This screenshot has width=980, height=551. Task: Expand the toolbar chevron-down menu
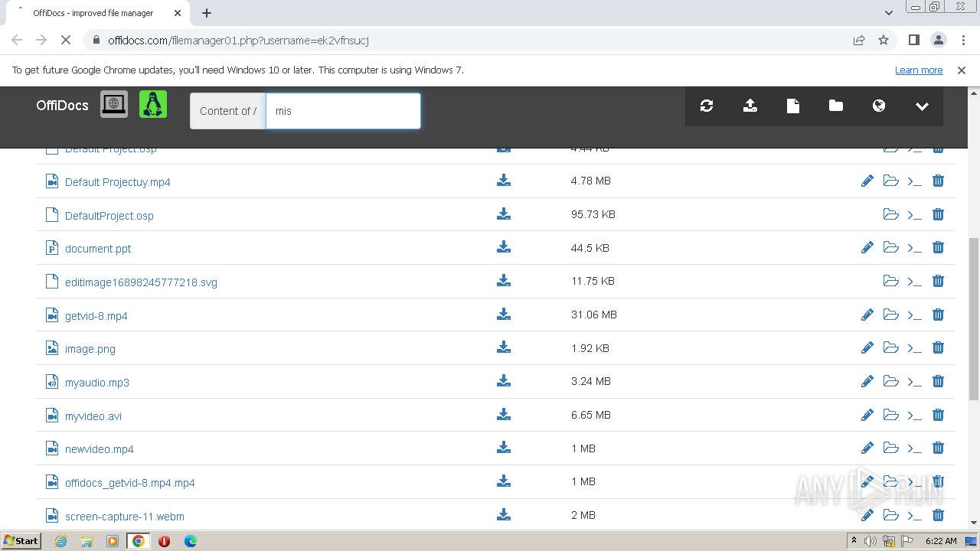(x=922, y=106)
